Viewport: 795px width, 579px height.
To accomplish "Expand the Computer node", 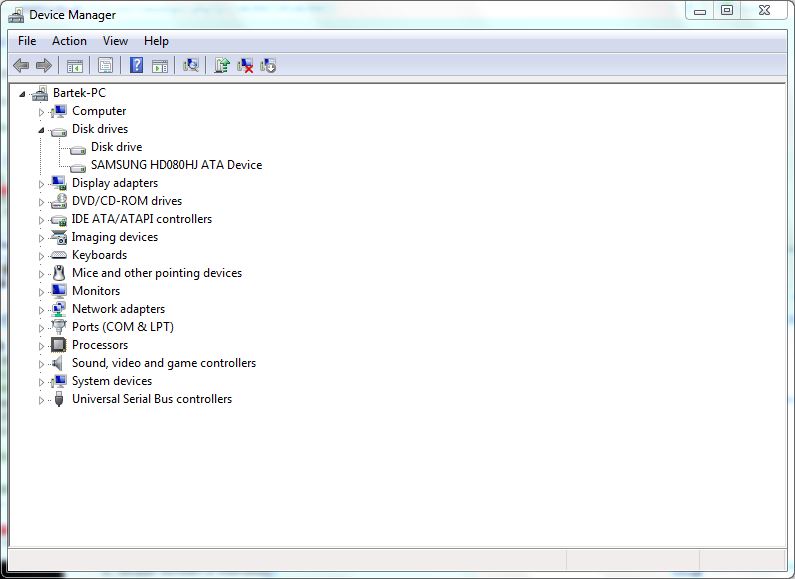I will [42, 112].
